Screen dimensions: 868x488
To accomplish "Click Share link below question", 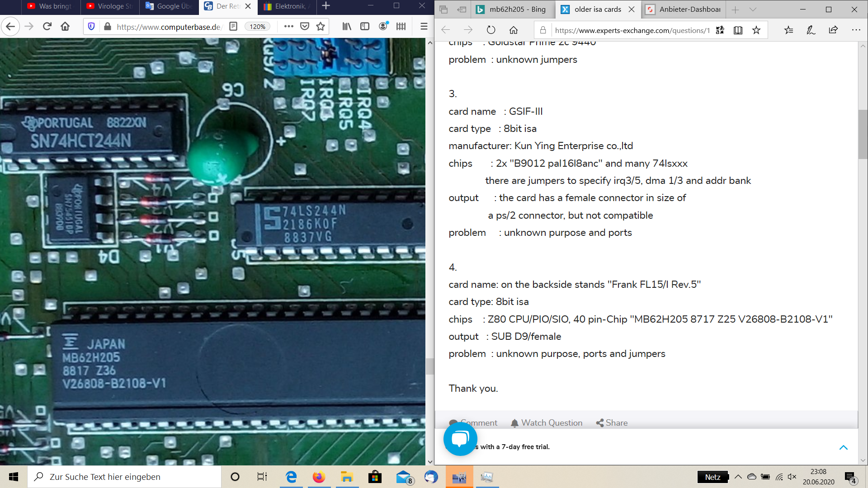I will tap(612, 423).
